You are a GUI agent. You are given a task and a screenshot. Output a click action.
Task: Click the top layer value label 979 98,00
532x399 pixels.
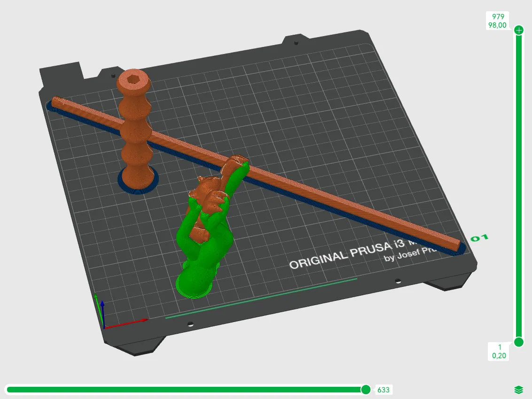coord(497,21)
